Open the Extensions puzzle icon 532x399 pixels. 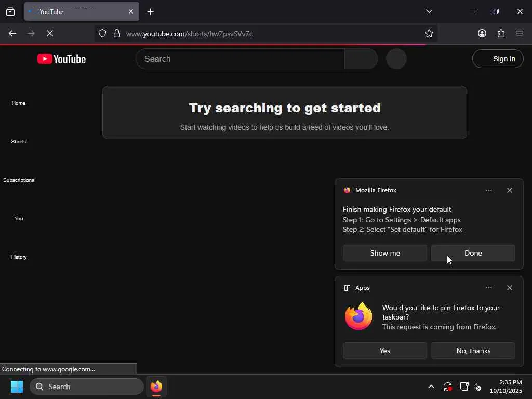501,33
